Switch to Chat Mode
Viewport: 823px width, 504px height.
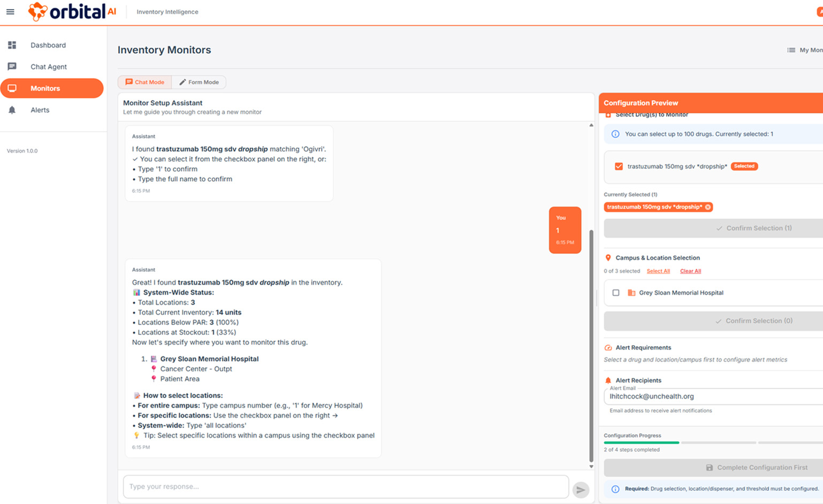[145, 82]
